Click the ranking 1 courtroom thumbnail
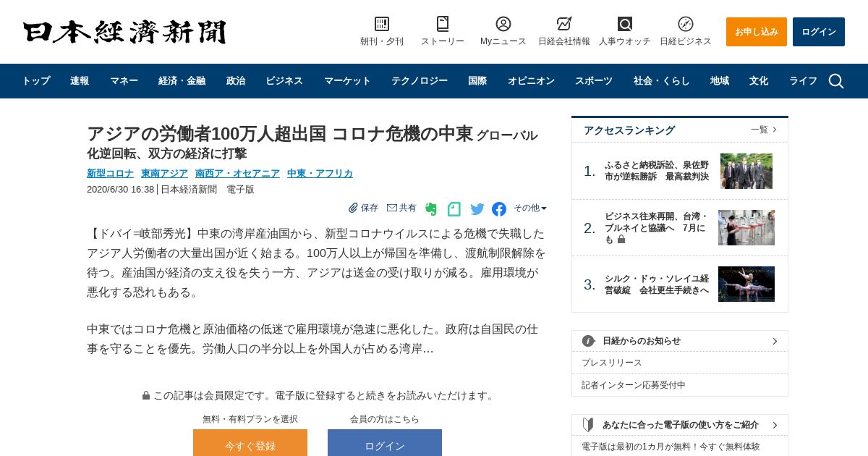868x456 pixels. [746, 171]
